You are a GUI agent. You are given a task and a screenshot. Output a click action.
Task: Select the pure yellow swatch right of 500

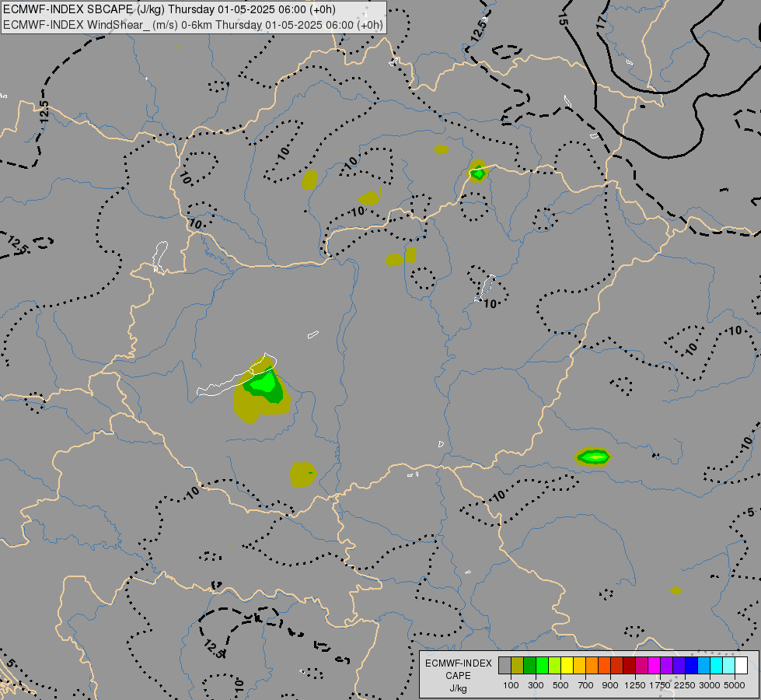[x=567, y=665]
